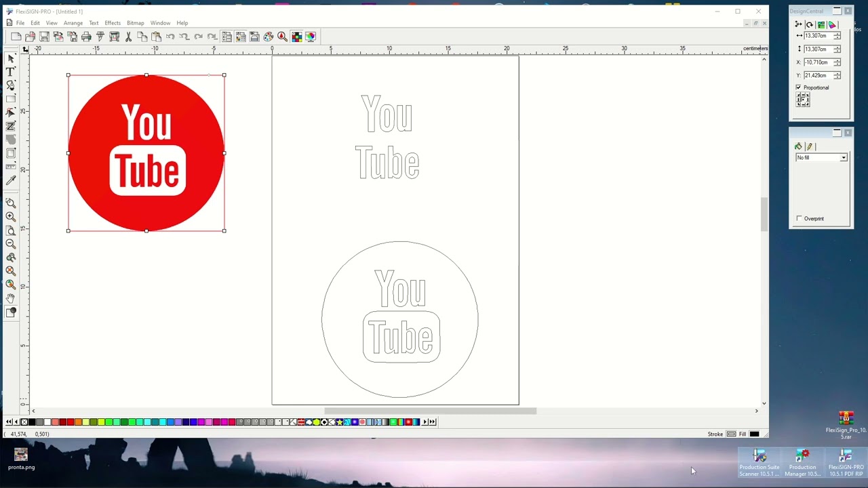Open the No fill dropdown
The width and height of the screenshot is (868, 488).
(x=822, y=158)
